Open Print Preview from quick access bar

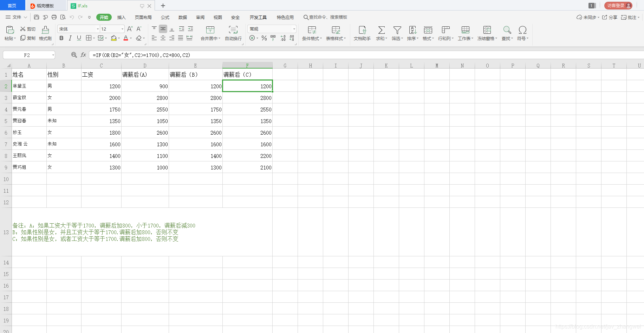pyautogui.click(x=63, y=17)
